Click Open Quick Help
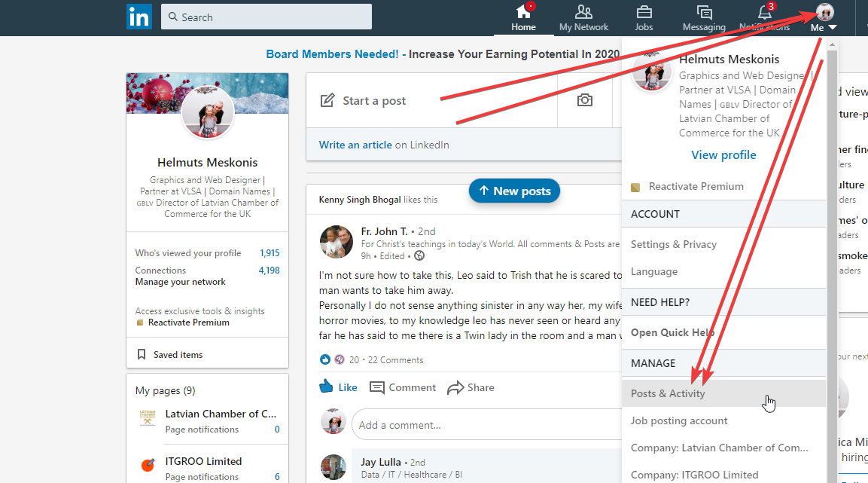The width and height of the screenshot is (868, 483). pyautogui.click(x=672, y=332)
